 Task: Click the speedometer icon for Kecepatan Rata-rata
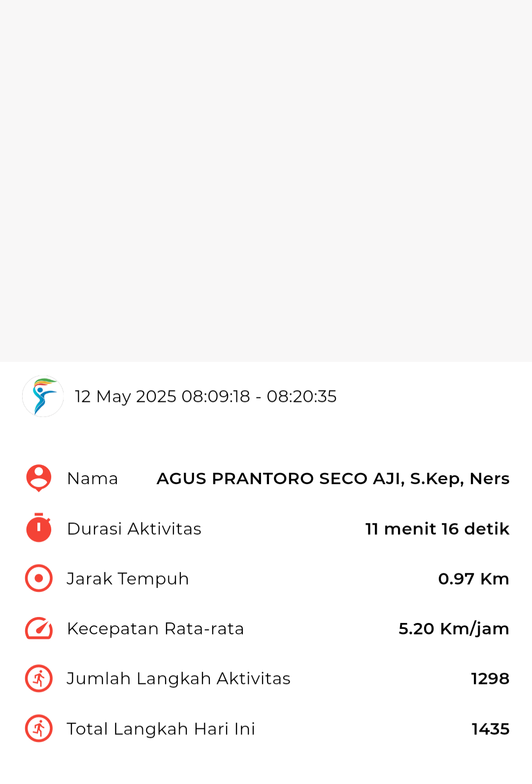click(38, 628)
